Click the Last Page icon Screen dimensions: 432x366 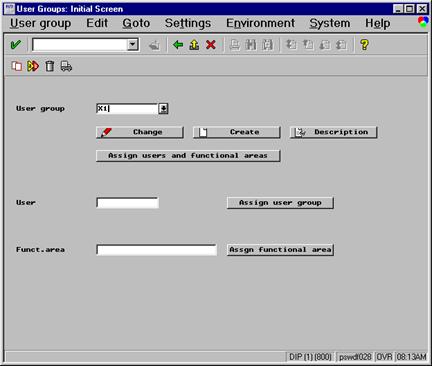(x=341, y=45)
